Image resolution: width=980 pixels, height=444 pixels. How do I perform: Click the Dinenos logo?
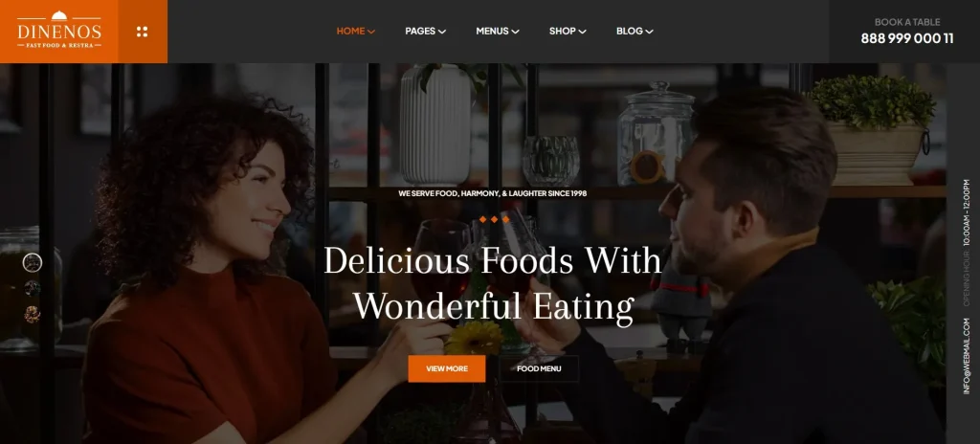59,30
